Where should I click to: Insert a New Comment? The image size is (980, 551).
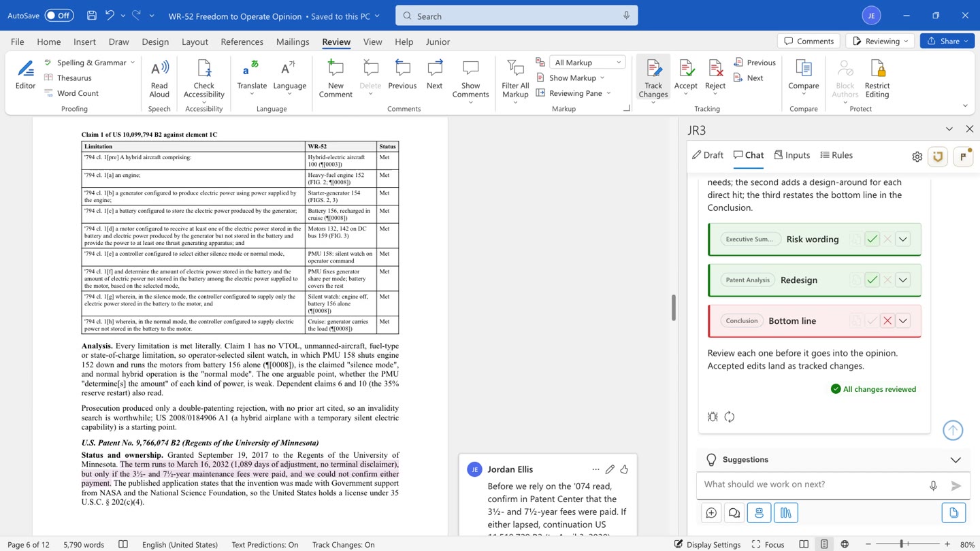click(x=336, y=79)
